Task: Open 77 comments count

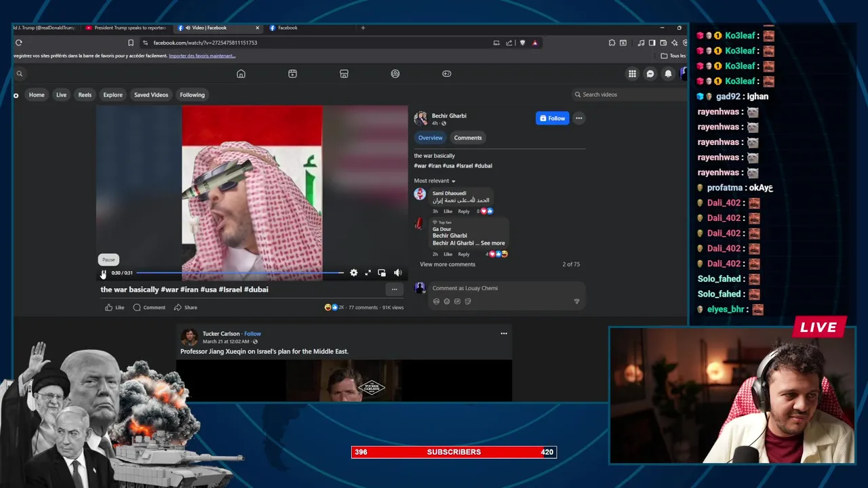Action: [x=363, y=308]
